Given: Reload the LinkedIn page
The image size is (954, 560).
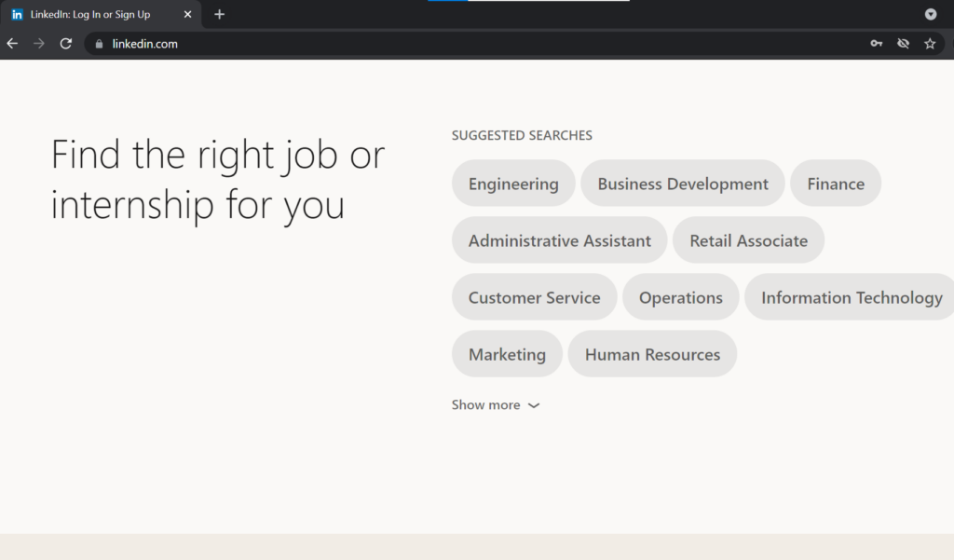Looking at the screenshot, I should pos(66,44).
